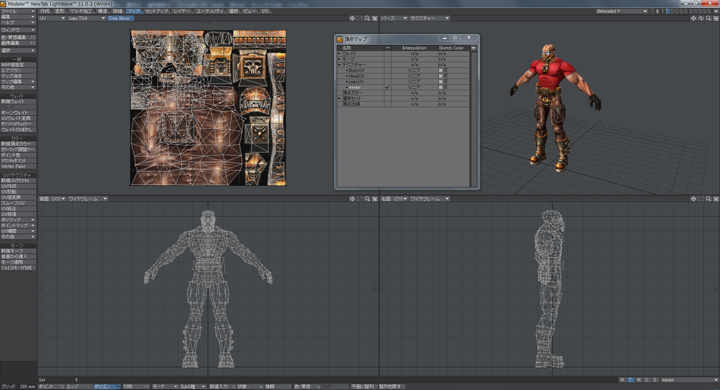Click the rotate icon of the UV viewport
The image size is (720, 390).
tap(360, 18)
